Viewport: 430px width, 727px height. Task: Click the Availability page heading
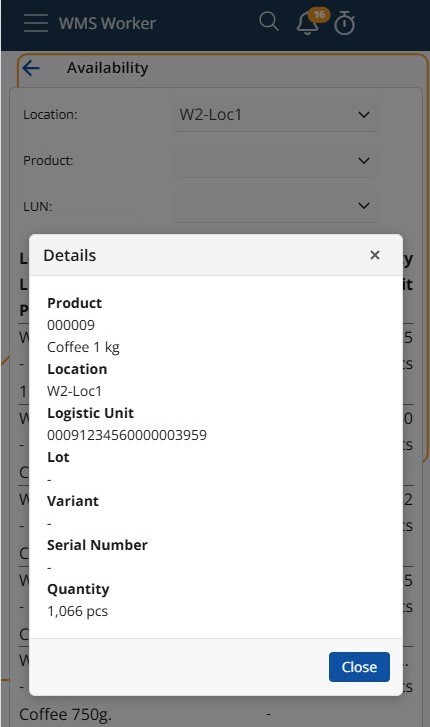(108, 68)
